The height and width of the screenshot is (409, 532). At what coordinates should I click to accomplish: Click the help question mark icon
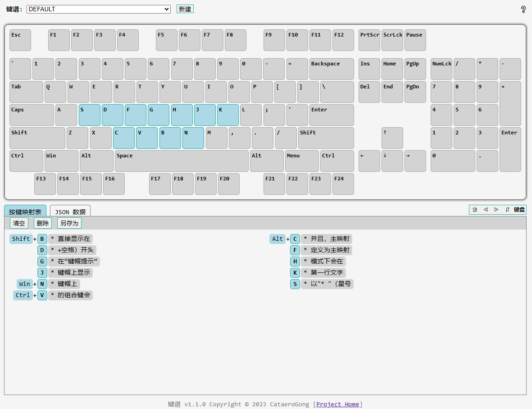point(523,9)
